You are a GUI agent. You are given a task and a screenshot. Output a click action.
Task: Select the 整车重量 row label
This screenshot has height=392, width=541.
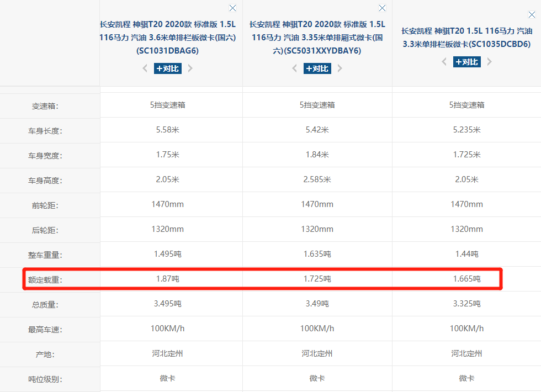[45, 255]
